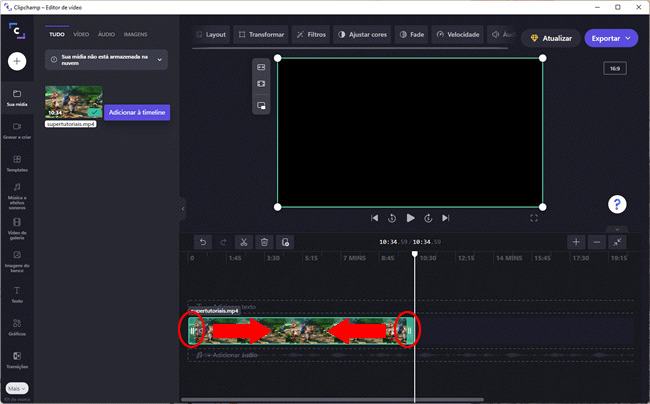650x404 pixels.
Task: Zoom out on the timeline
Action: (x=597, y=242)
